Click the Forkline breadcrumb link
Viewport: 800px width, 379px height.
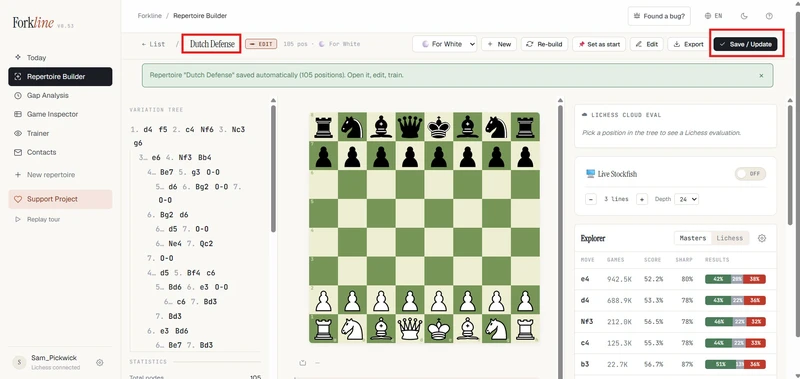tap(149, 16)
